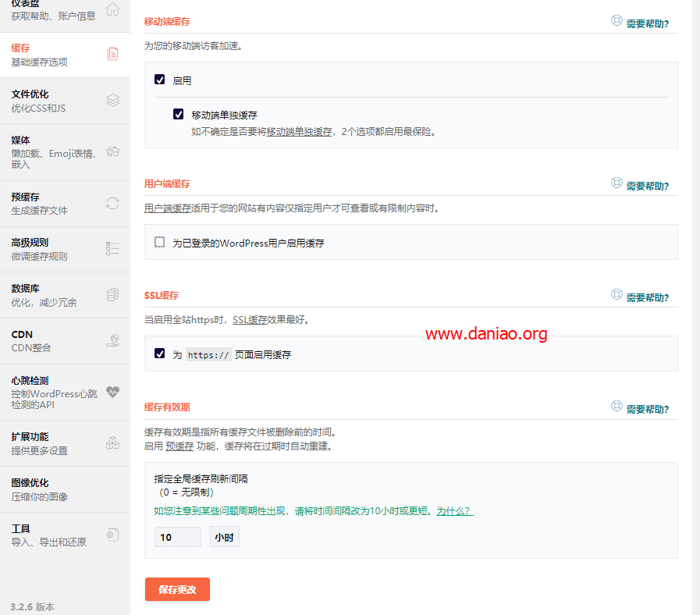Click lifebuoy icon beside 缓存有效期 help

pos(616,406)
